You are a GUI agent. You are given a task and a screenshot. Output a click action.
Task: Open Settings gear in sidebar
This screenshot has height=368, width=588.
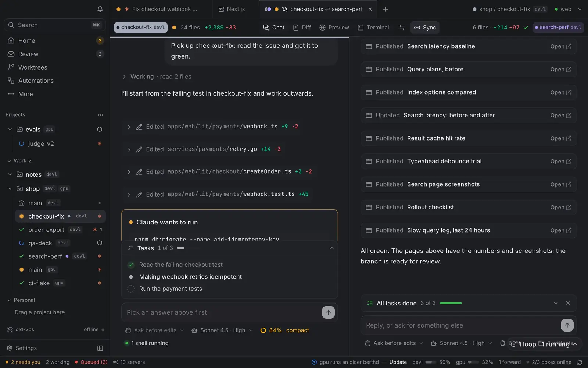(x=22, y=348)
